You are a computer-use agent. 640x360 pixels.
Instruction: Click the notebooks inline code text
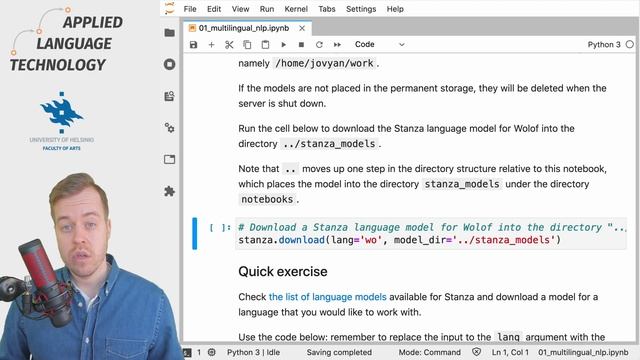tap(267, 199)
